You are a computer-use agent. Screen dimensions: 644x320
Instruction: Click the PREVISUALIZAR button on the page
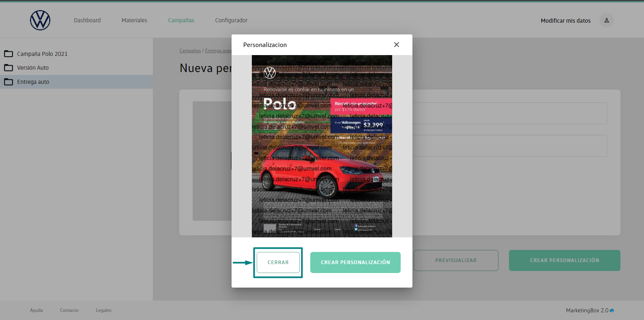click(456, 260)
